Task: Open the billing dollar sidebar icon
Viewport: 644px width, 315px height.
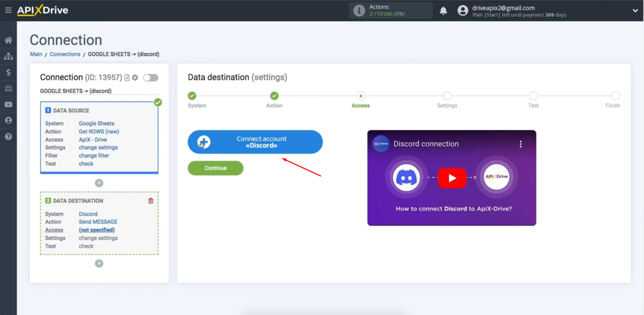Action: point(8,72)
